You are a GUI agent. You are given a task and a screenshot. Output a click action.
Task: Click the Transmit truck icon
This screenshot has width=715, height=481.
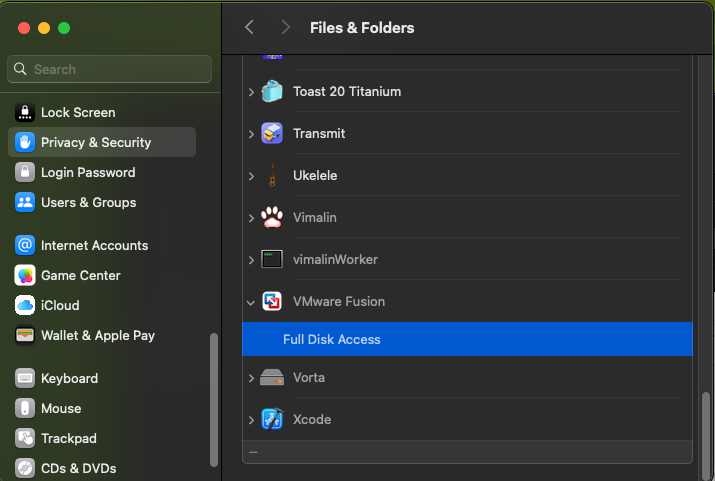pos(272,133)
